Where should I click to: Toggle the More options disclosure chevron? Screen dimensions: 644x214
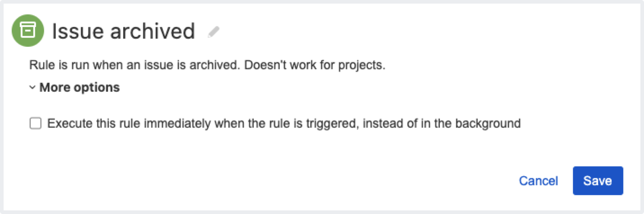(x=32, y=88)
